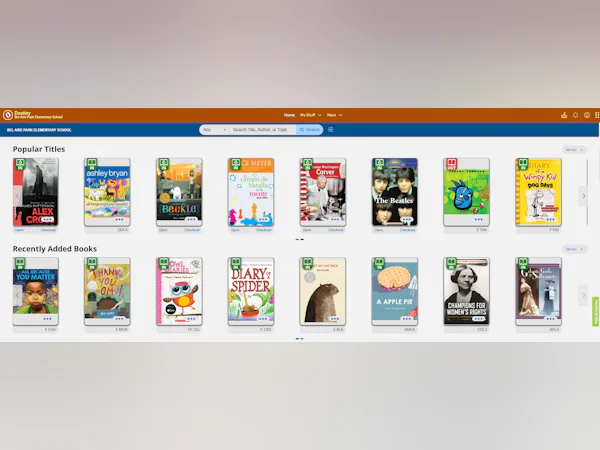This screenshot has width=600, height=450.
Task: Open Diary of a Spider book cover
Action: click(x=251, y=291)
